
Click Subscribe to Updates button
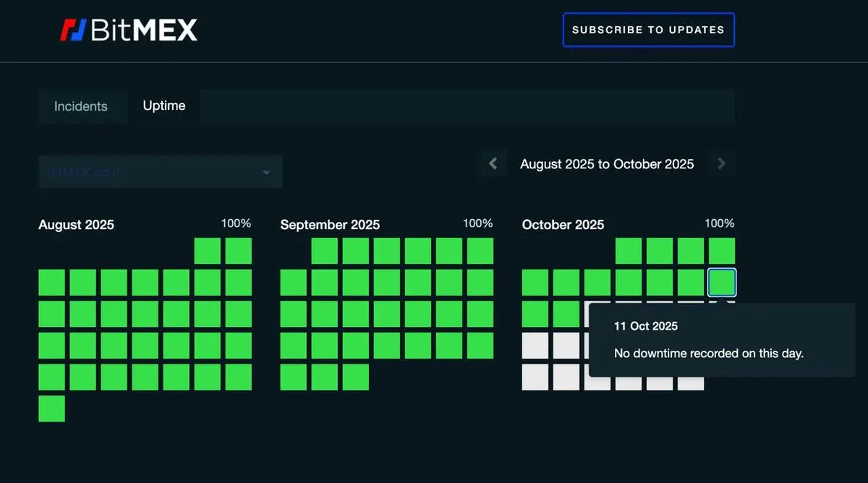648,30
